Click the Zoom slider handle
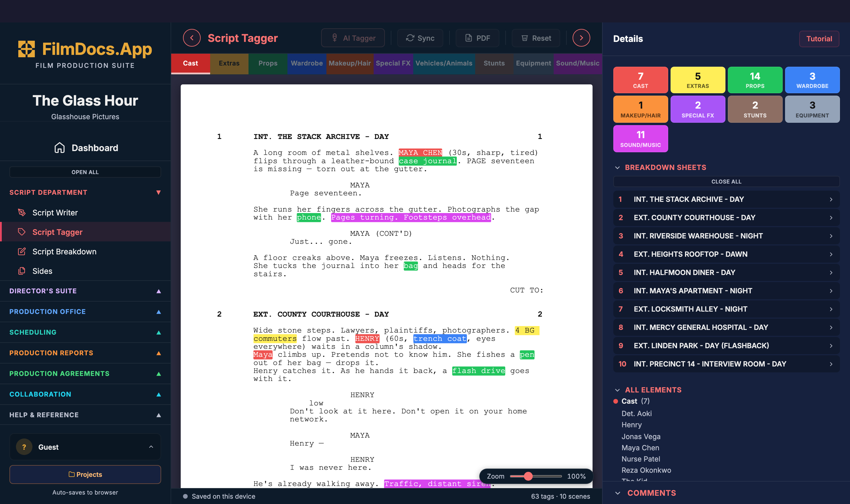 [x=528, y=476]
